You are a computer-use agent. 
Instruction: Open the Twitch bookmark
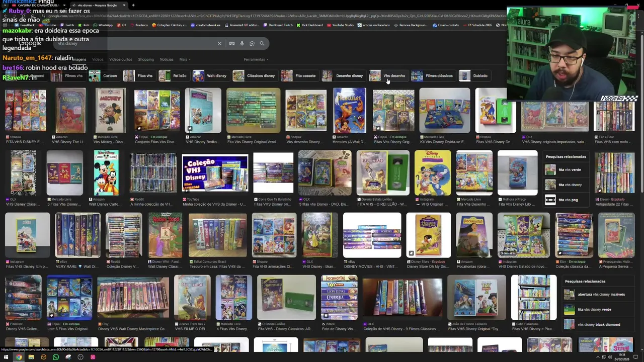(x=67, y=25)
